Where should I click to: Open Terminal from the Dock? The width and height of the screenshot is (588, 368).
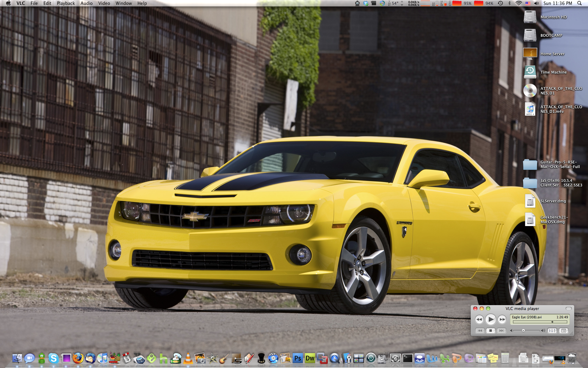[x=408, y=358]
